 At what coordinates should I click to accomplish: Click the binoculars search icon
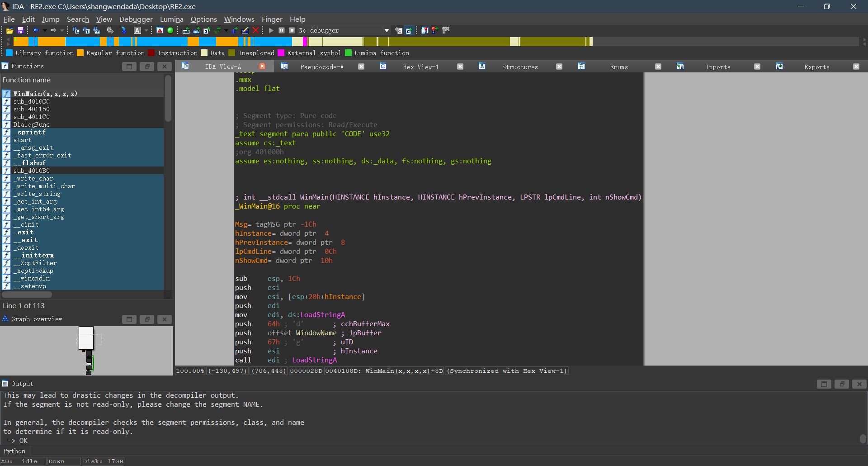110,30
